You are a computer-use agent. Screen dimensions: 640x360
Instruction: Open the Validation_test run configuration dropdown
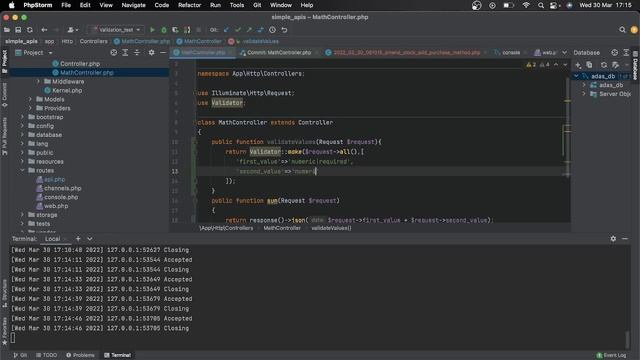click(x=116, y=30)
